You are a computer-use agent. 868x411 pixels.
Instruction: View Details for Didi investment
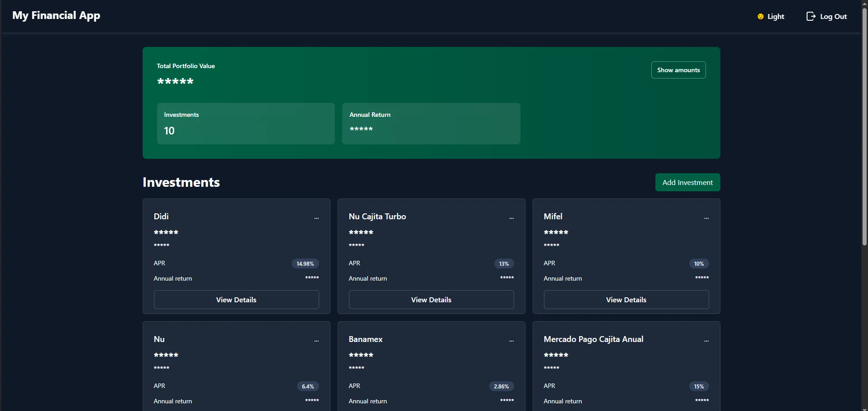[236, 300]
